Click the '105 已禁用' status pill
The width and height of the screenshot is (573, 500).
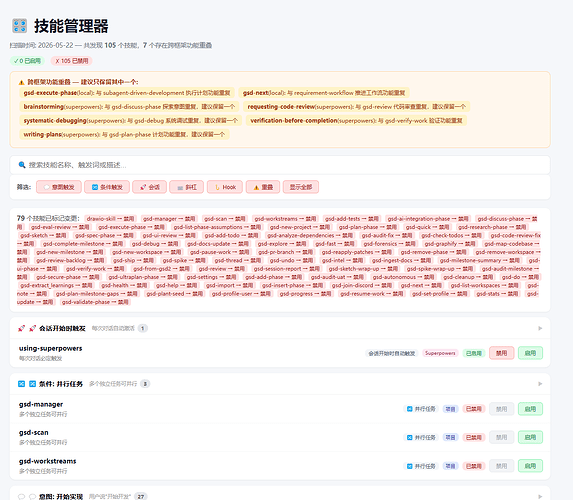(x=72, y=61)
